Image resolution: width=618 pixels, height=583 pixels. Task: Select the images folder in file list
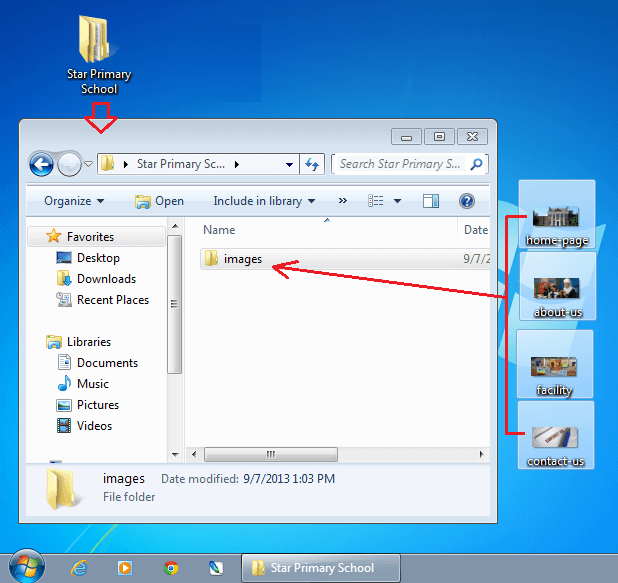(242, 259)
